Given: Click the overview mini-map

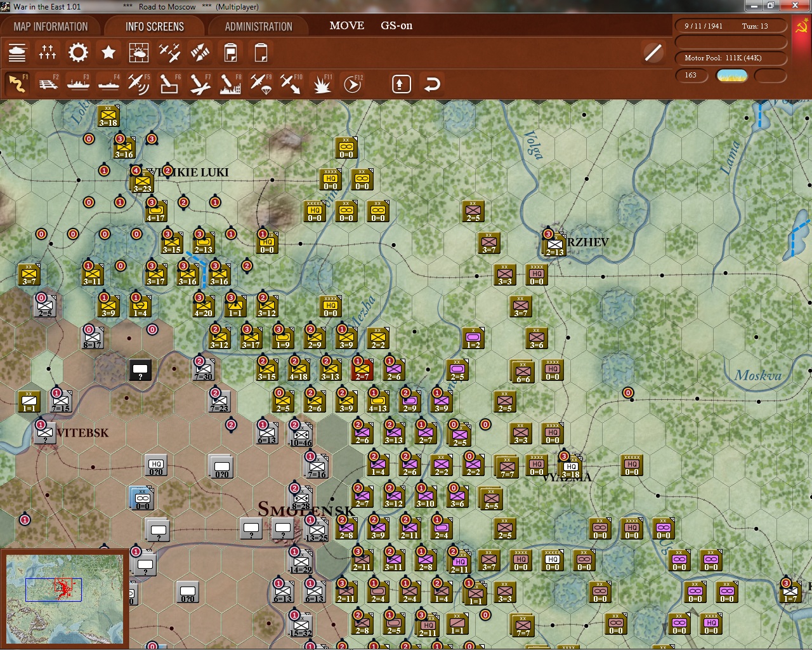Looking at the screenshot, I should point(63,599).
